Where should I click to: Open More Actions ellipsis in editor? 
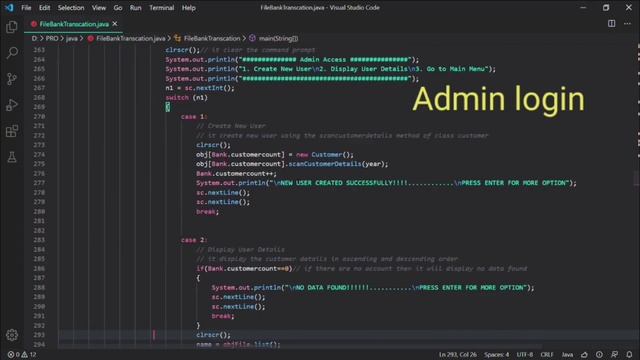coord(627,24)
